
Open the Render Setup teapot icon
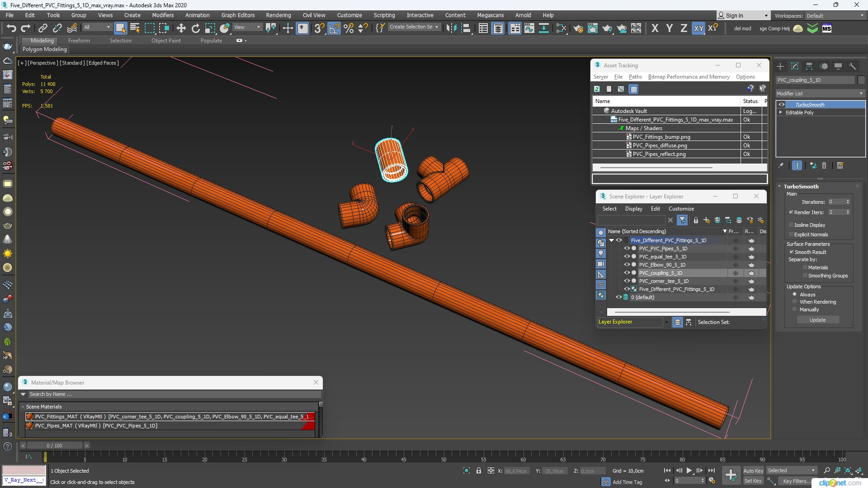578,28
